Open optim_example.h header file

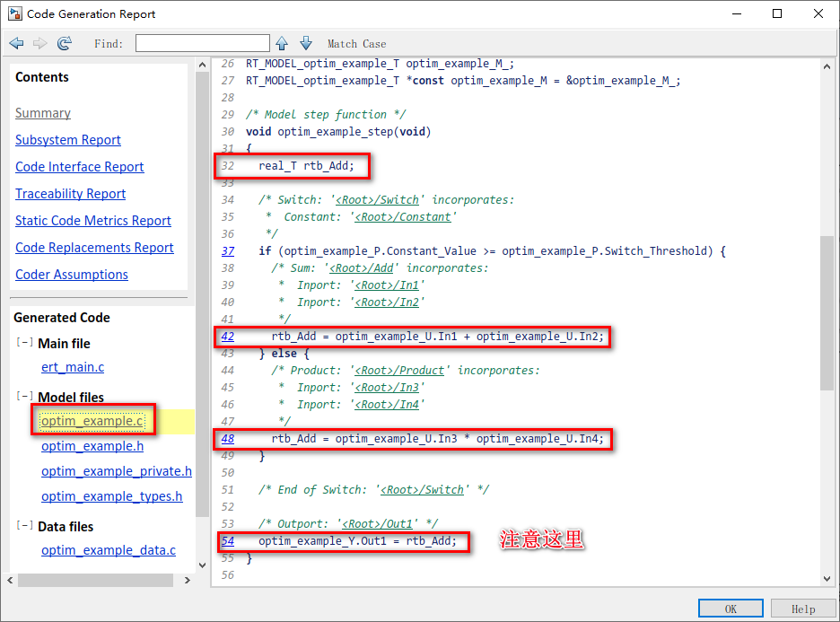click(x=92, y=446)
